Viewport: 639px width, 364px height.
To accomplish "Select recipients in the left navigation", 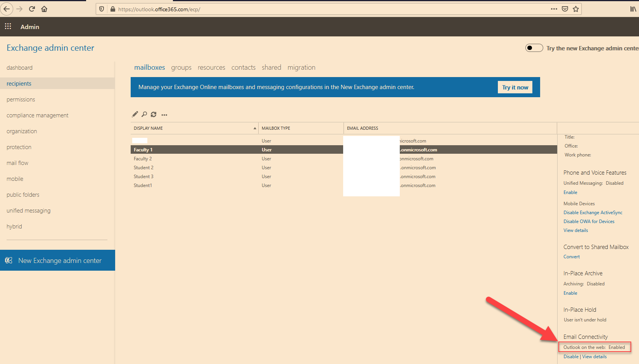I will click(57, 83).
